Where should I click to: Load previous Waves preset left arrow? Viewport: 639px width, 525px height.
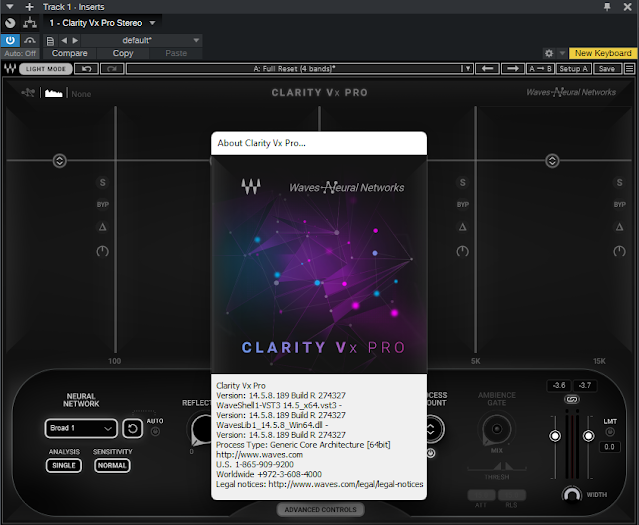click(x=487, y=69)
